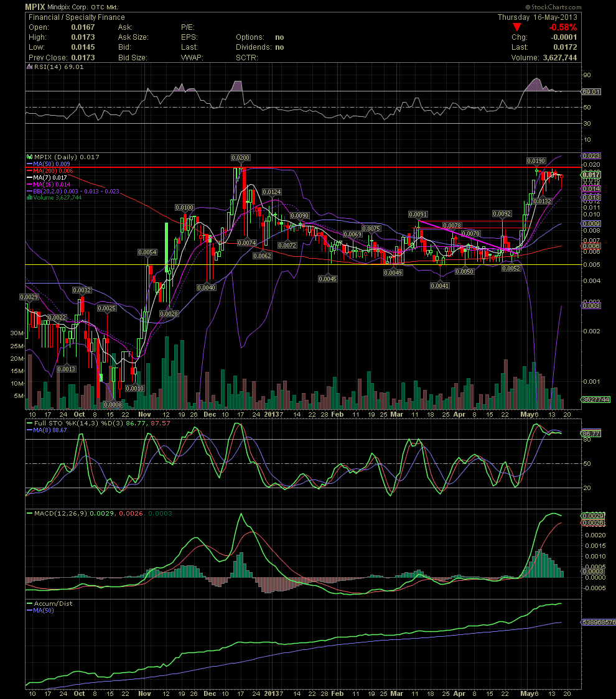The image size is (616, 699).
Task: Click the 0.0008 October low label
Action: (113, 405)
